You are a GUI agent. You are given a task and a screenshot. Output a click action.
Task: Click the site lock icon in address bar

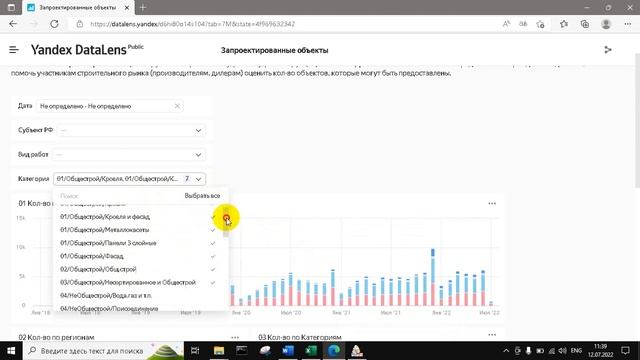[x=80, y=24]
